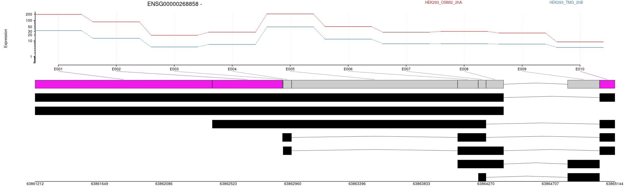Click genomic coordinate 63864707
Viewport: 644px width, 188px height.
click(x=550, y=184)
